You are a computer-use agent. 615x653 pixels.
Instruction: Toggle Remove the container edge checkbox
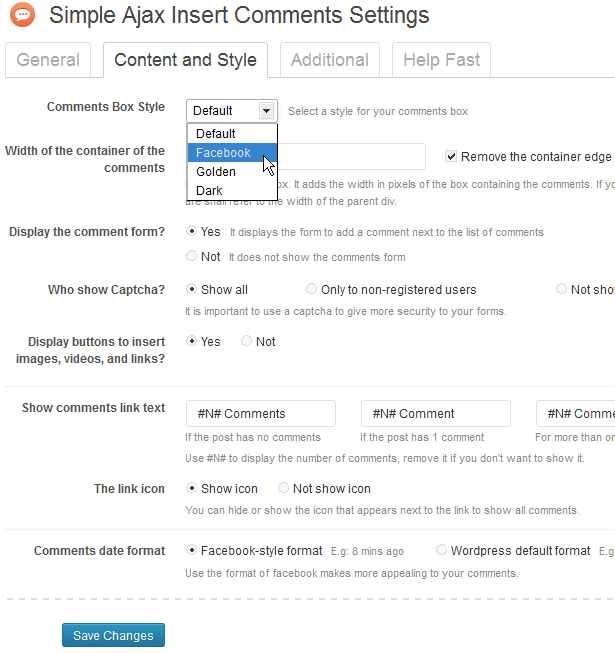tap(451, 157)
